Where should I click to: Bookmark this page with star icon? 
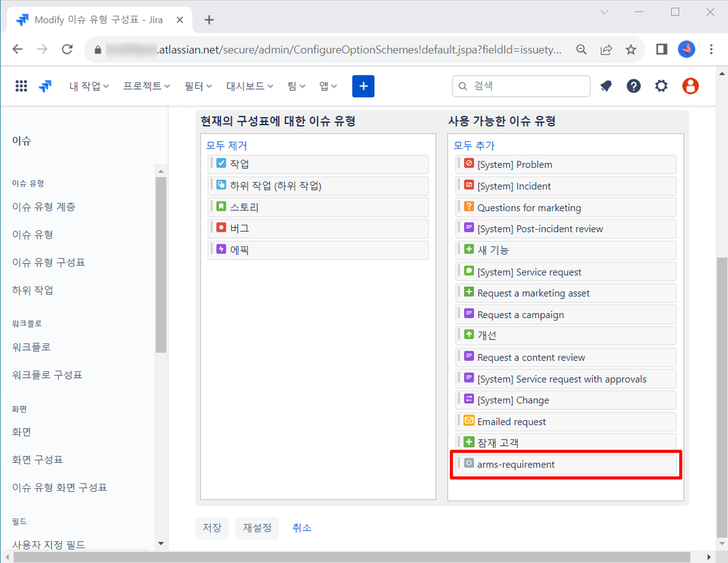(631, 49)
